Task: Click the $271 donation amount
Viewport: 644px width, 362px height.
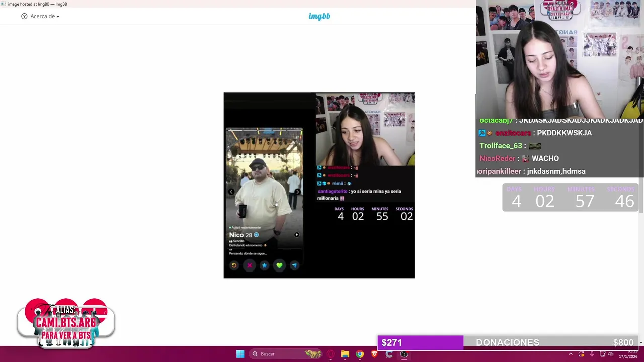Action: coord(392,342)
